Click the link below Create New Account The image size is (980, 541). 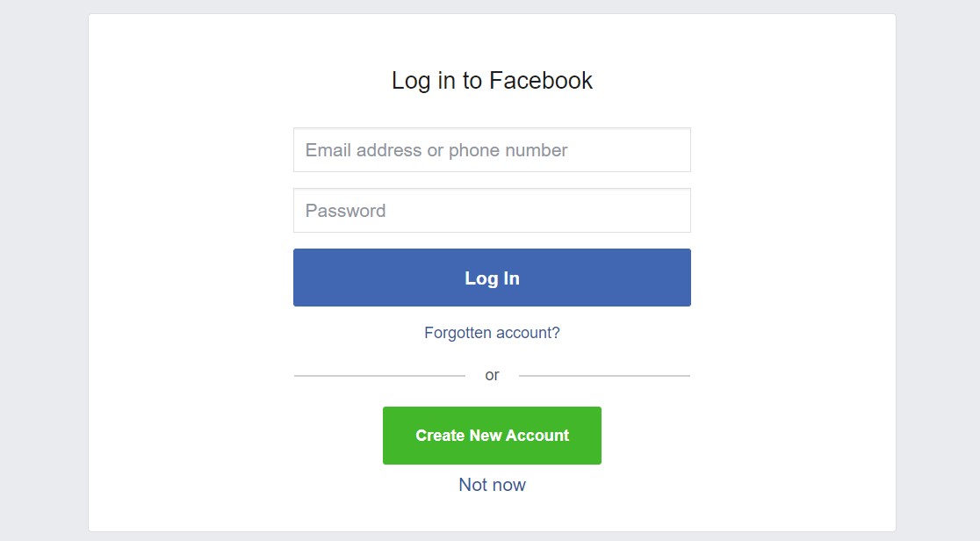pyautogui.click(x=492, y=485)
